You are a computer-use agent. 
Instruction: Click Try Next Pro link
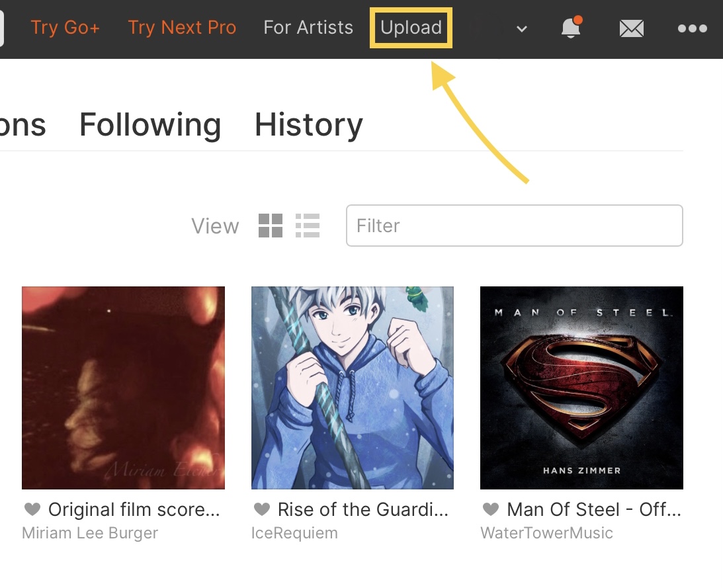(182, 28)
